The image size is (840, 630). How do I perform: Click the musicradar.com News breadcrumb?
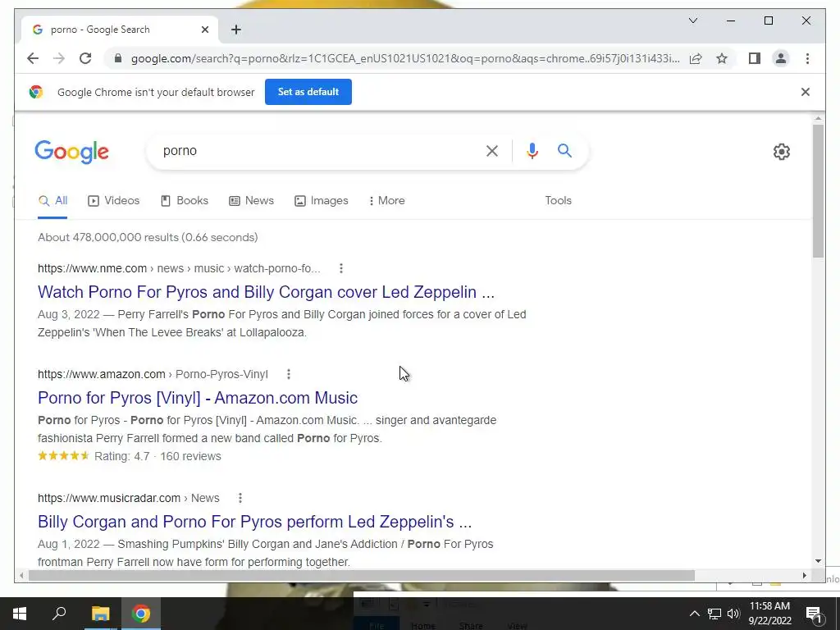pyautogui.click(x=129, y=498)
